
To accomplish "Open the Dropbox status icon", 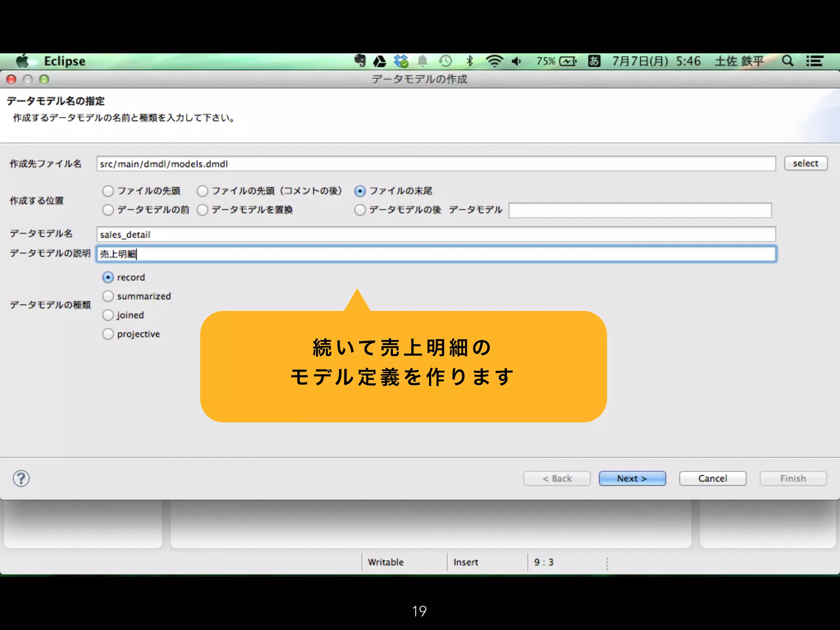I will (401, 62).
